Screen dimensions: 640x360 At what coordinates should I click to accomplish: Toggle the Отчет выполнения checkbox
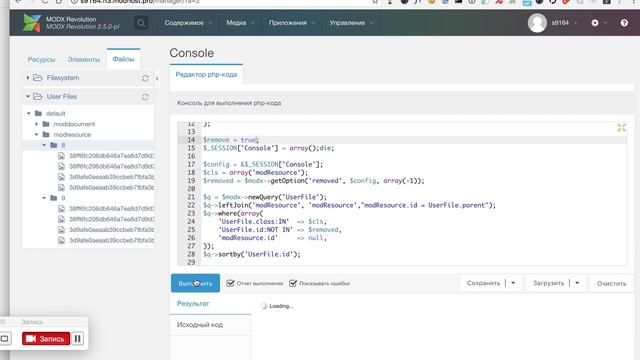click(230, 283)
